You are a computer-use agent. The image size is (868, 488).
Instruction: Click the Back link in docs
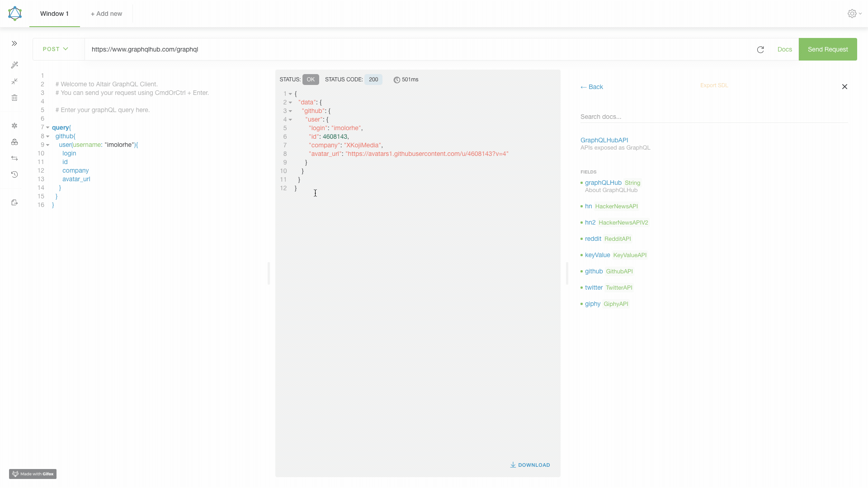coord(592,87)
